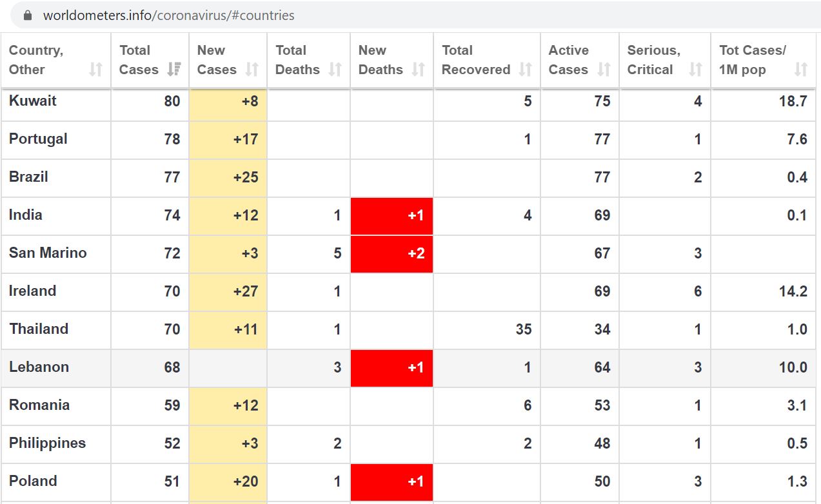
Task: Click the Active Cases column header
Action: pos(580,61)
